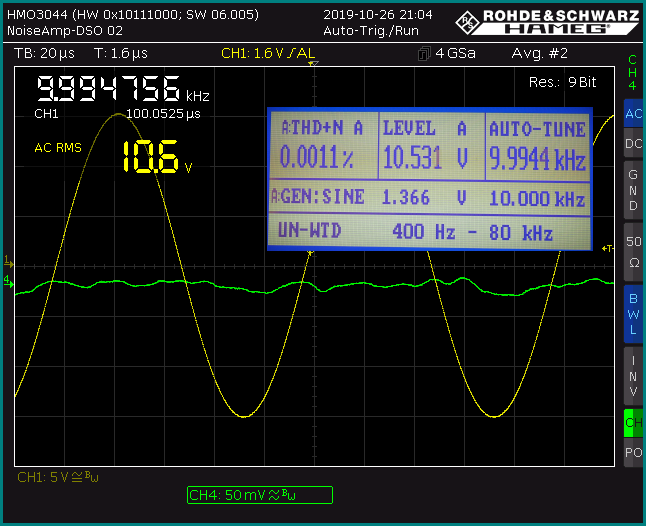Screen dimensions: 646x526
Task: Click the trigger level T marker
Action: pos(608,248)
